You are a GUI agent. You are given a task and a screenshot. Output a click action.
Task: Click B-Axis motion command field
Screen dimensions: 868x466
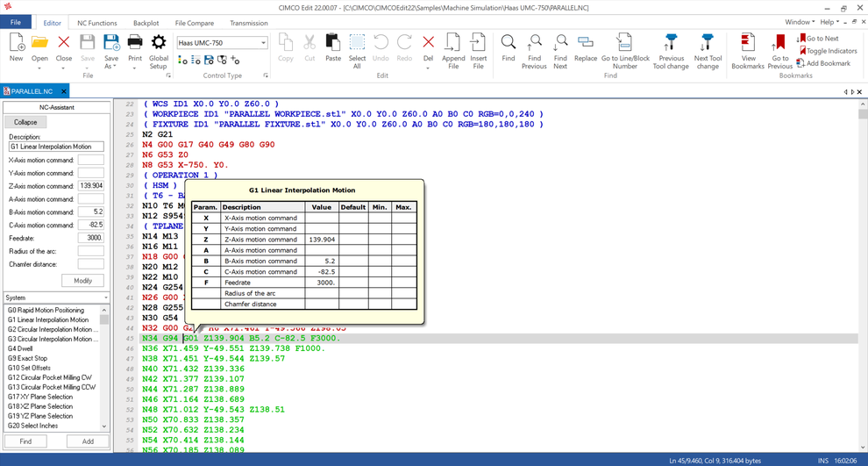pos(91,211)
